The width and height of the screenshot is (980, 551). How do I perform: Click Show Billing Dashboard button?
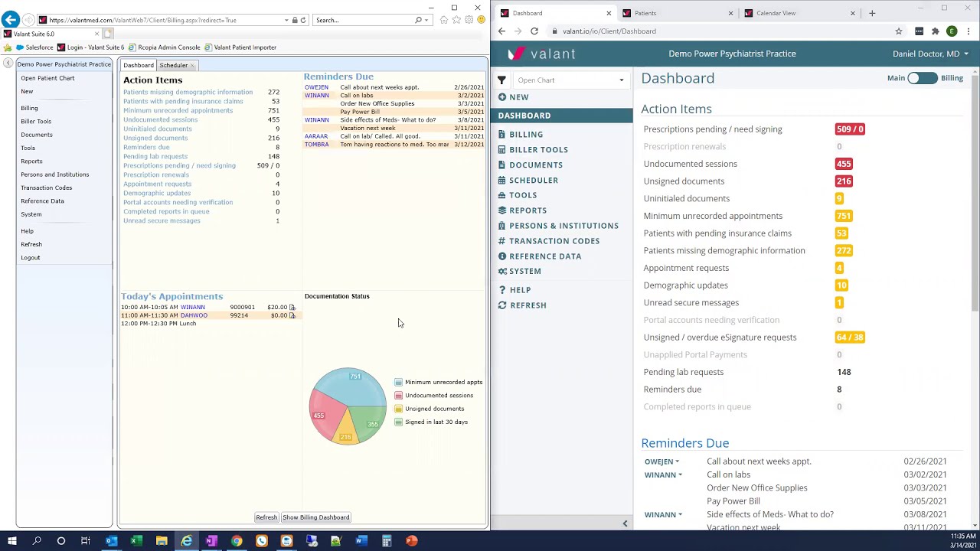[316, 517]
